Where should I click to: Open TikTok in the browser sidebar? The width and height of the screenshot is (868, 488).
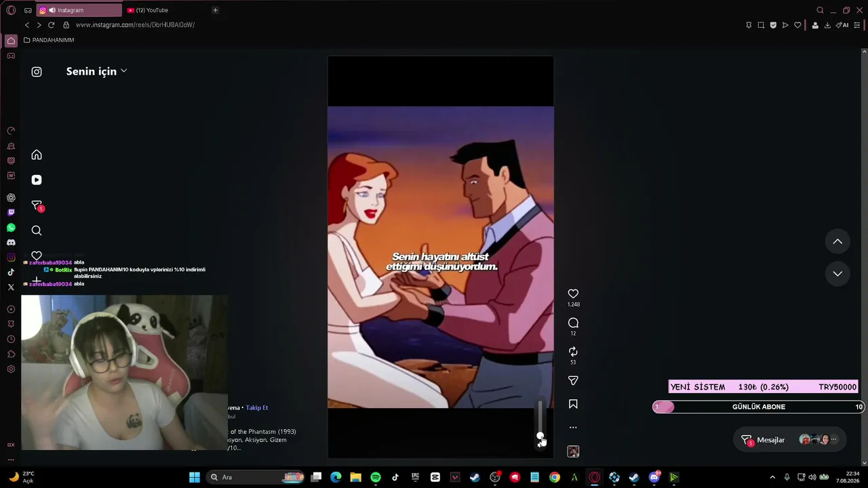(x=11, y=272)
